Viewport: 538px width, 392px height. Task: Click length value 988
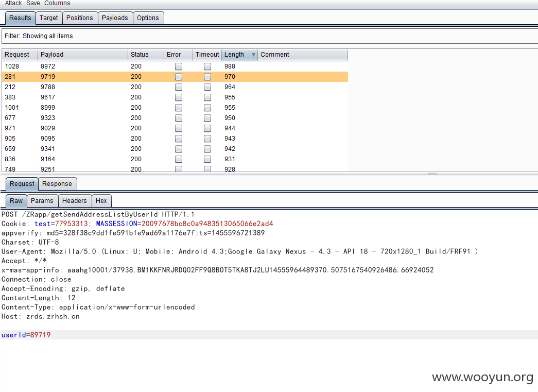(x=230, y=66)
